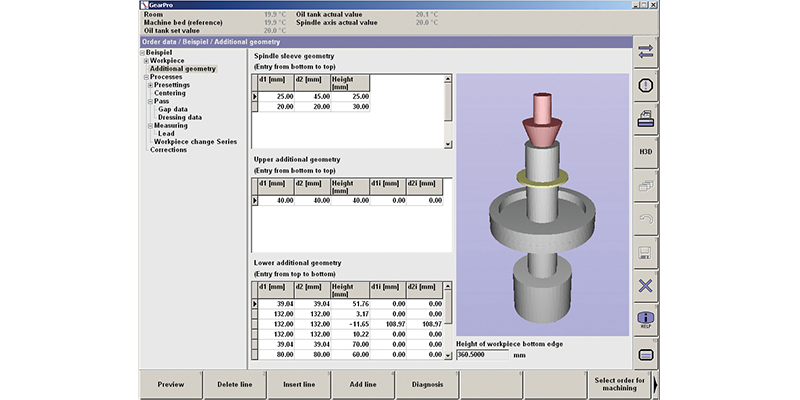Open the alarm exclamation octagon icon
This screenshot has height=400, width=800.
(x=645, y=86)
